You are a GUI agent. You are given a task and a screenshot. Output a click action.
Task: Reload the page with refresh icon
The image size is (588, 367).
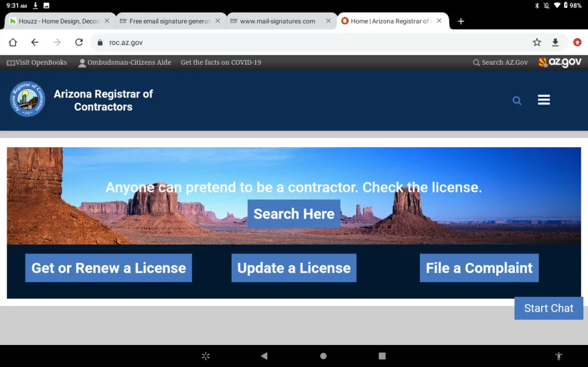[79, 42]
